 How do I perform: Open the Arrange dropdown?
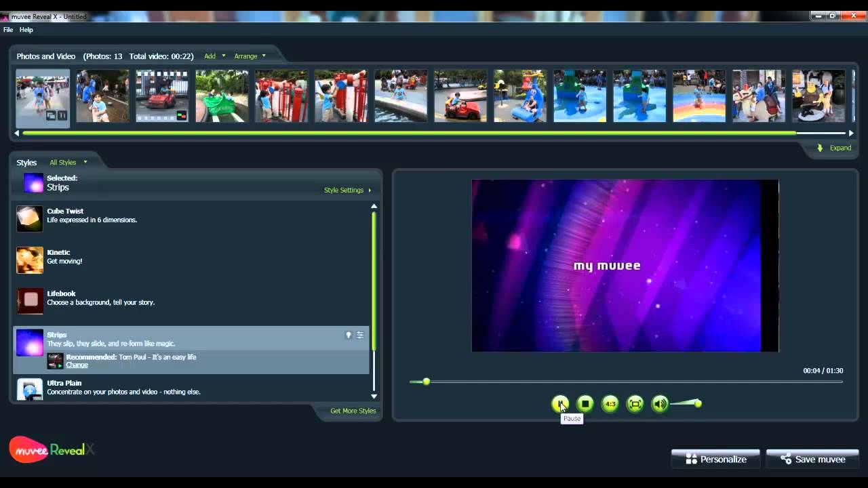point(250,56)
